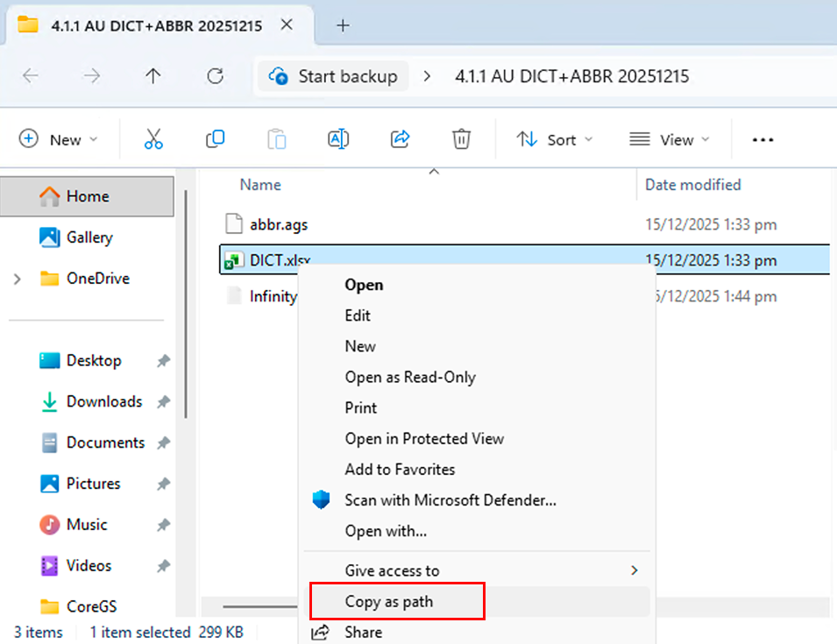The height and width of the screenshot is (644, 837).
Task: Open the Desktop quick access folder
Action: tap(94, 361)
